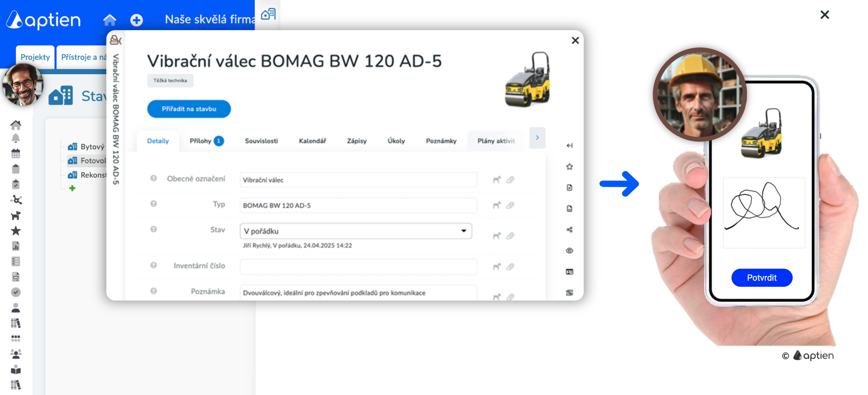Image resolution: width=868 pixels, height=395 pixels.
Task: Open the Poznámky tab
Action: [x=441, y=141]
